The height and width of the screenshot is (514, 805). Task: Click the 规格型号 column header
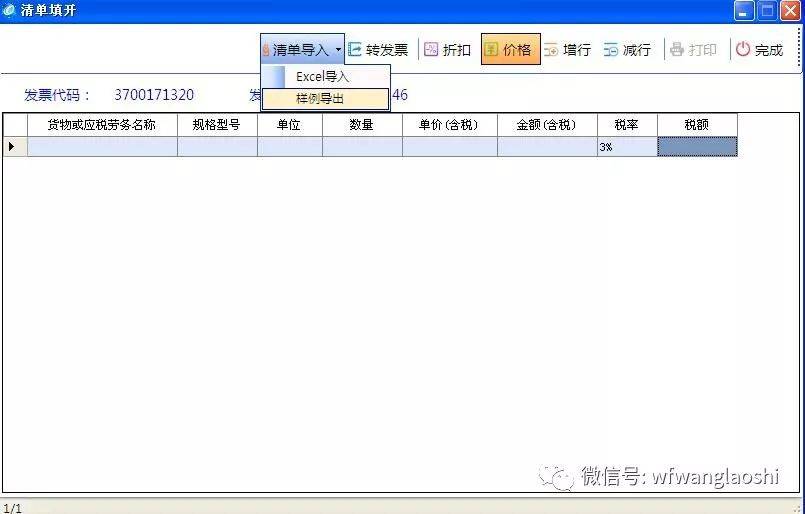(x=217, y=125)
